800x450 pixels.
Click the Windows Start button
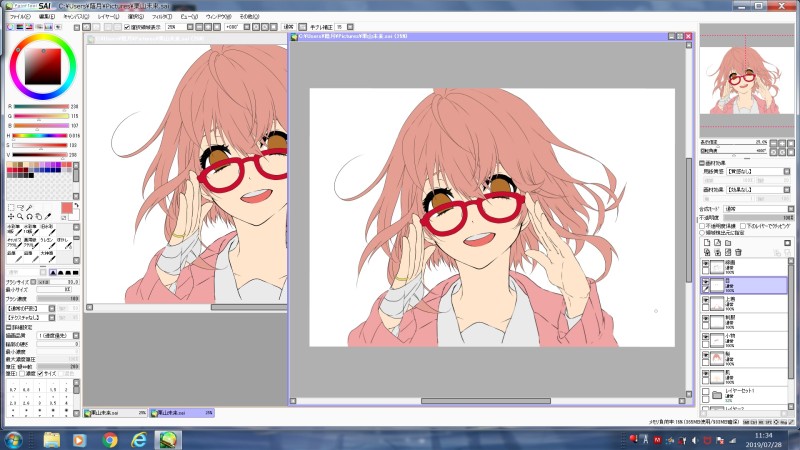tap(13, 439)
